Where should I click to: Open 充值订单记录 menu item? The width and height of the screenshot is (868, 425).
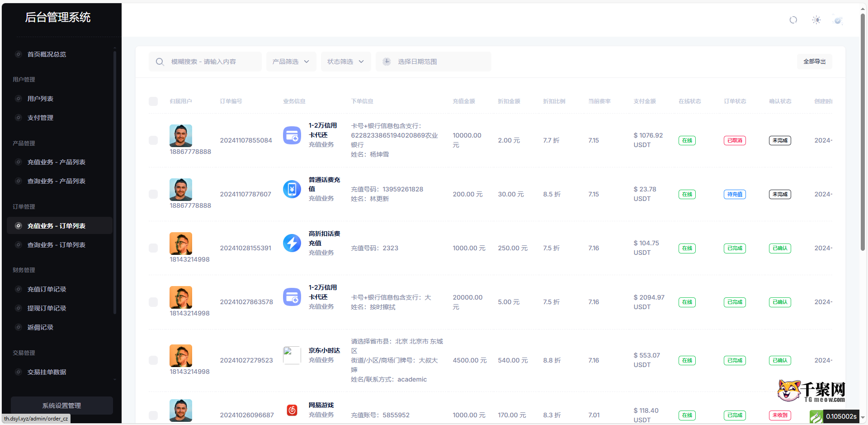60,289
